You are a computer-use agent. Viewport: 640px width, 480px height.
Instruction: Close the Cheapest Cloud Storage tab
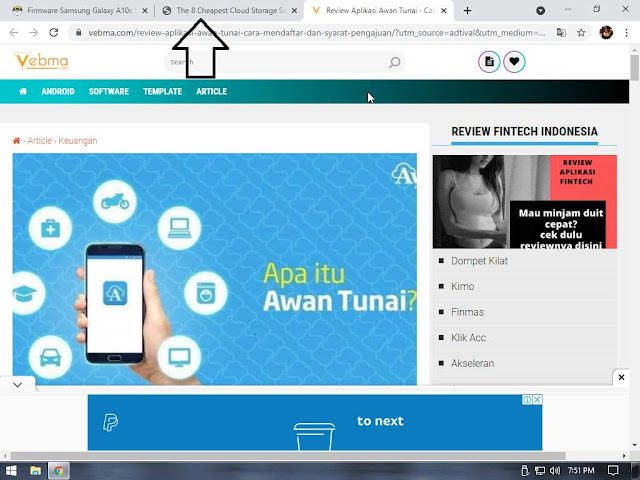294,11
